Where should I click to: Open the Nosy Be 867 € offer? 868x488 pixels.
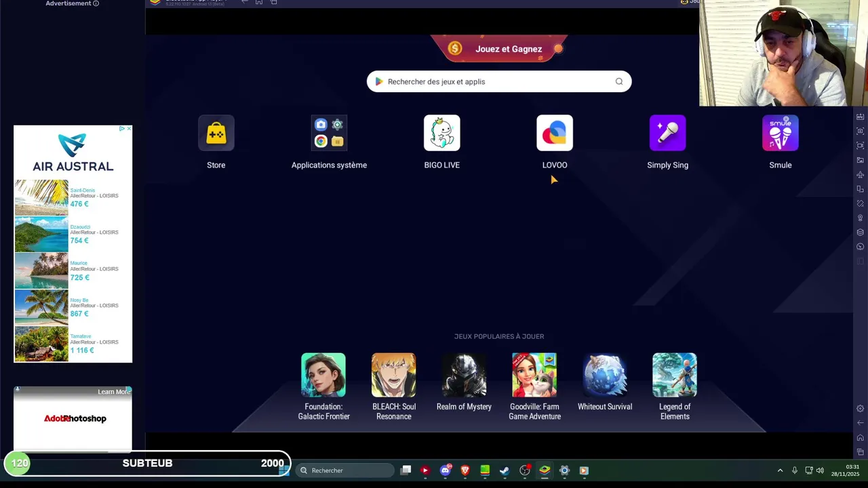73,307
